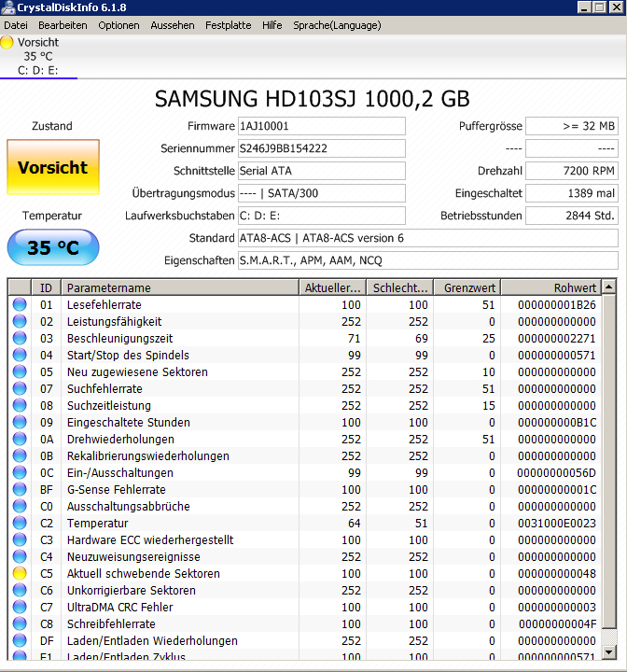Click blue status icon for Unkorrigierbare Sektoren
This screenshot has height=672, width=627.
[20, 590]
